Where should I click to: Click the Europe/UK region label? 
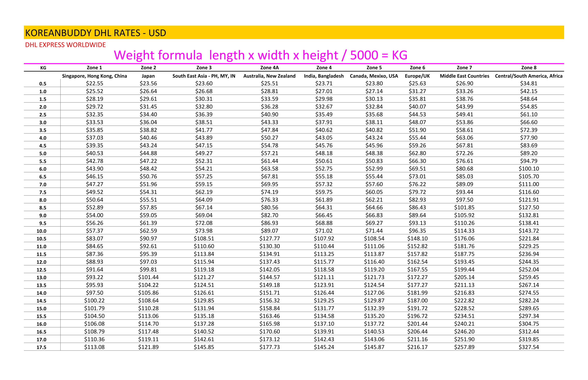tap(417, 76)
